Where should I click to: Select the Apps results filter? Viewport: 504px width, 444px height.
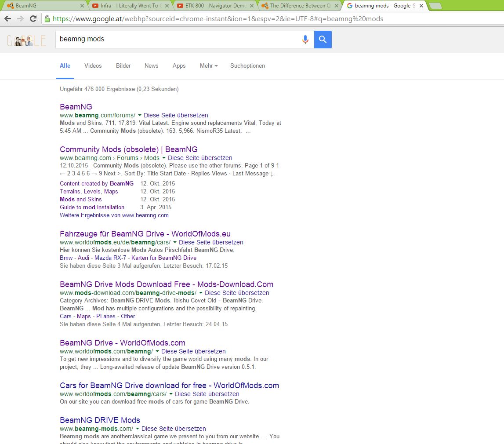pyautogui.click(x=179, y=66)
